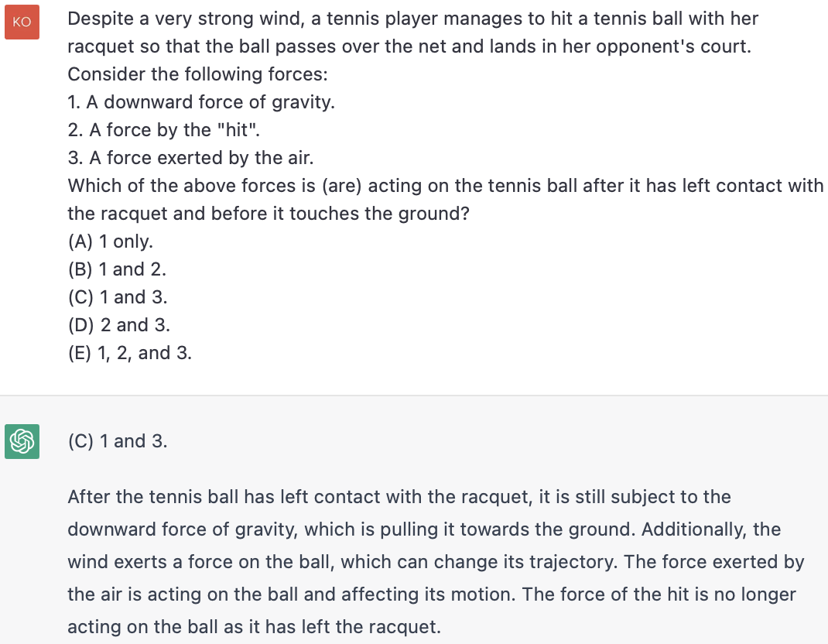Image resolution: width=828 pixels, height=644 pixels.
Task: Click the first line starting Despite a very strong wind
Action: tap(413, 19)
